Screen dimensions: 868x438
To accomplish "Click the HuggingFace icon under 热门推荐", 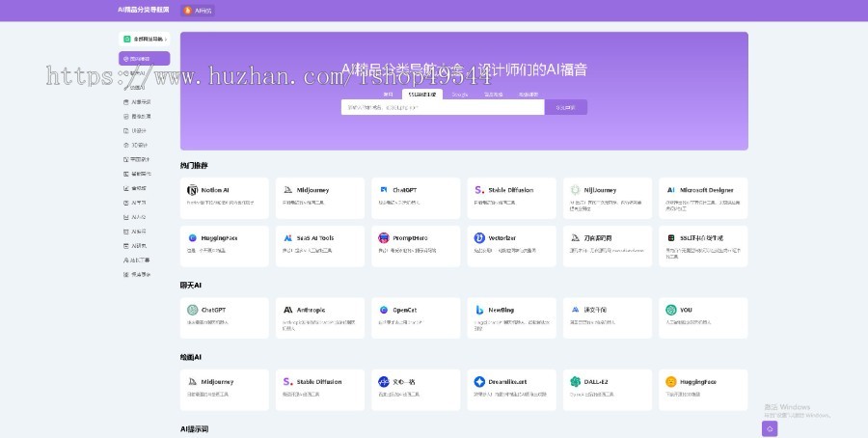I will (x=193, y=238).
